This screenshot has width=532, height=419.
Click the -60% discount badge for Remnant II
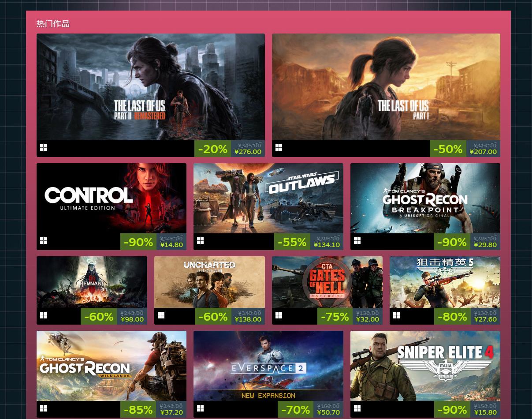tap(99, 316)
